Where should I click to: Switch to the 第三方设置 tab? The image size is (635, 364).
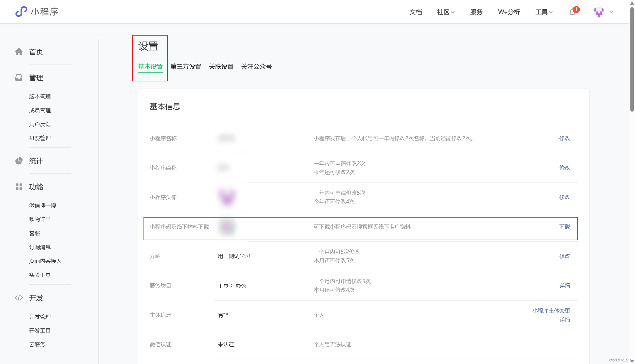(186, 67)
